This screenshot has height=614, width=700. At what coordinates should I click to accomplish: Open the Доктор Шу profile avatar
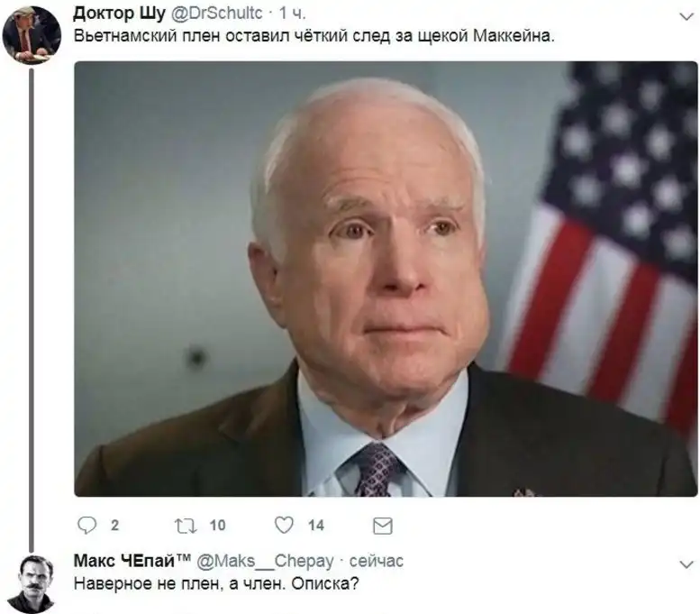pos(32,36)
